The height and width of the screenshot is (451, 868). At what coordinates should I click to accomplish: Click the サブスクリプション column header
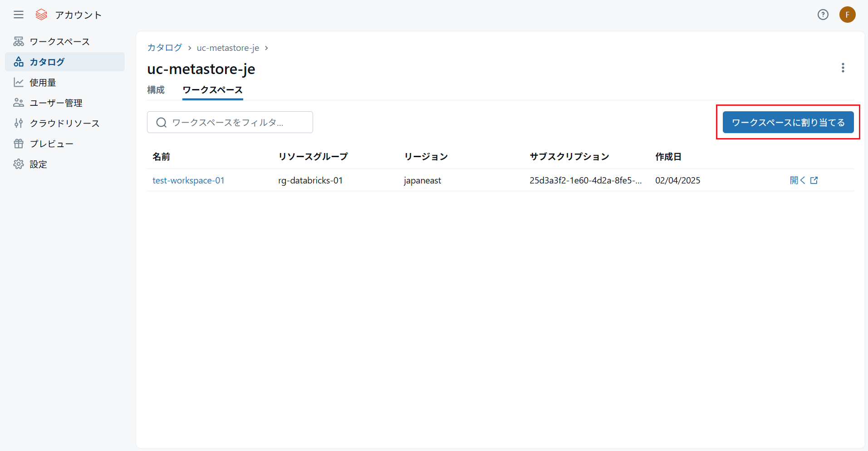569,157
